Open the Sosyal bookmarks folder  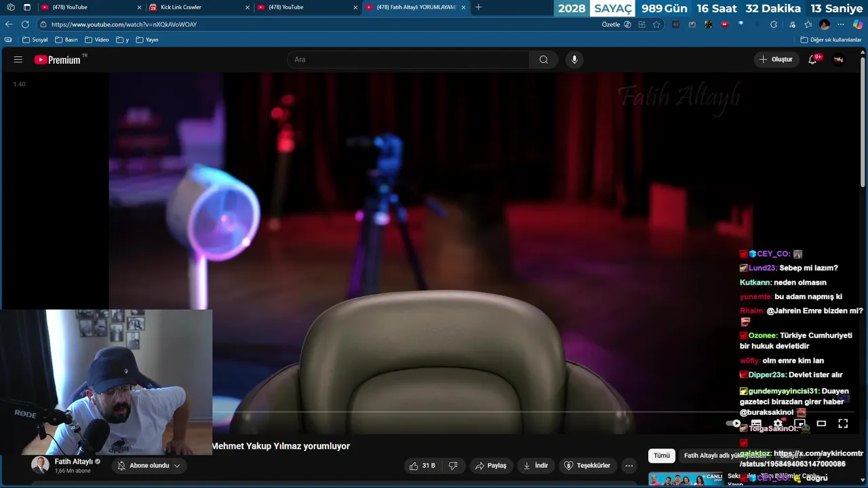point(35,40)
